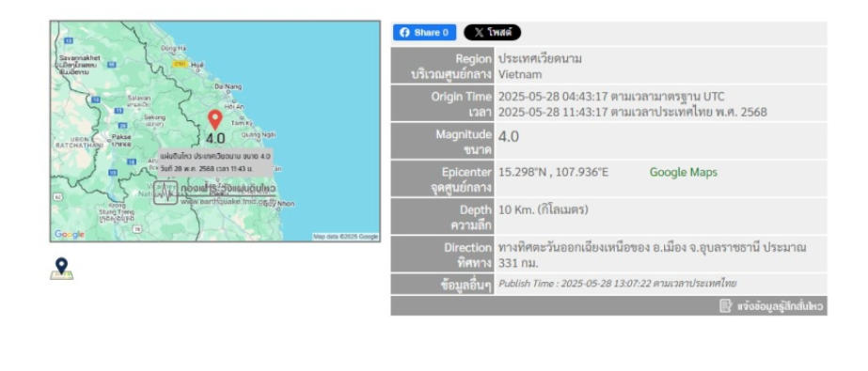The height and width of the screenshot is (371, 868).
Task: Click the Facebook logo in Share button
Action: pos(404,33)
